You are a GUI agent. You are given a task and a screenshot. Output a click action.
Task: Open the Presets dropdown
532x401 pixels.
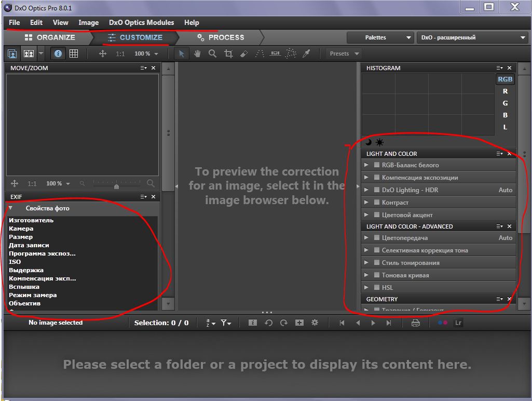point(344,54)
